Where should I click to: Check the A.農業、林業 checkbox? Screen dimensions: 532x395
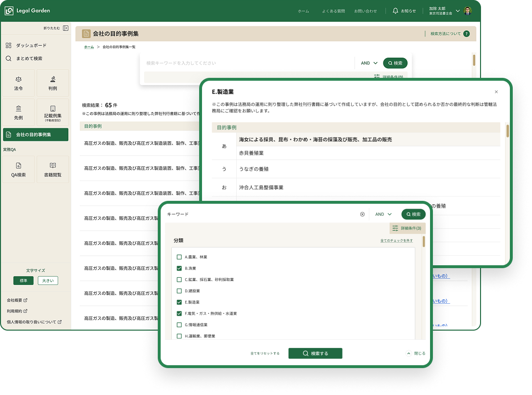pos(179,257)
